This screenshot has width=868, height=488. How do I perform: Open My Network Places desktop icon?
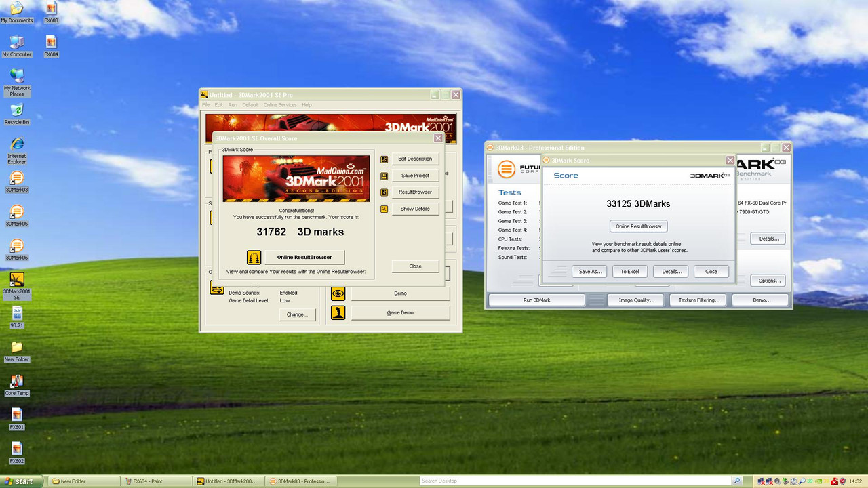point(17,82)
